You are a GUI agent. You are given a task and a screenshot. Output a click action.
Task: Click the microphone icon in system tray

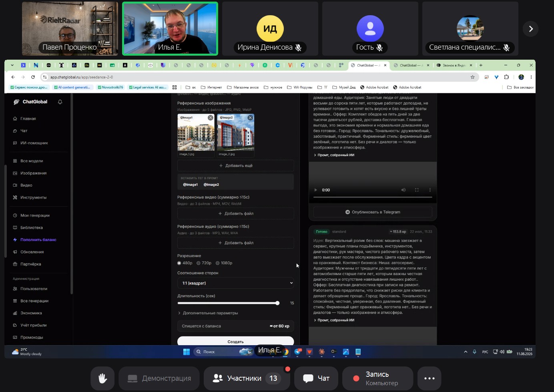click(474, 352)
